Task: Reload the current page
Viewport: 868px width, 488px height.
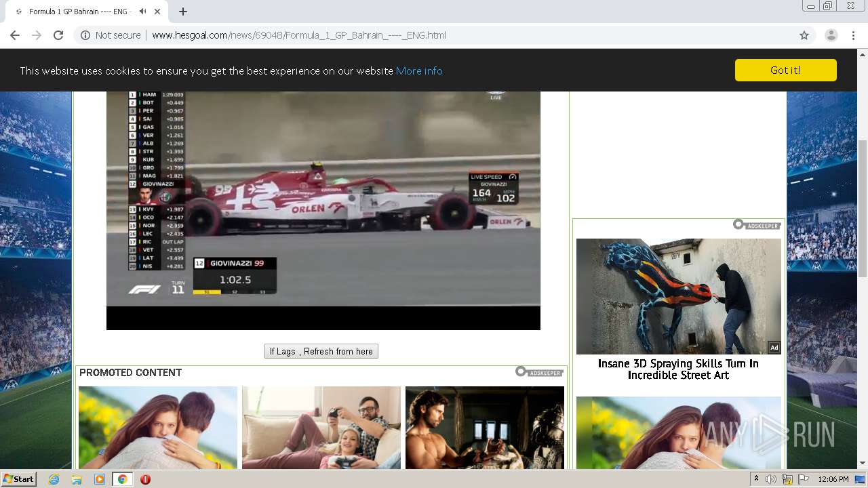Action: coord(58,35)
